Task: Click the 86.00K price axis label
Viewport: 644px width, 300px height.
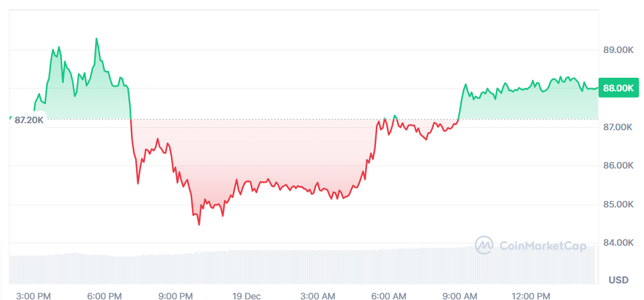Action: (x=618, y=166)
